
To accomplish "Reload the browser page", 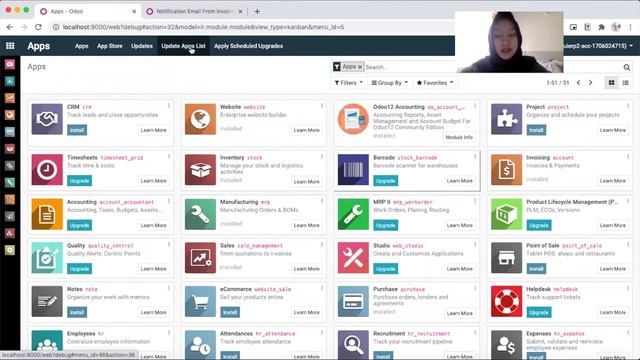I will (38, 27).
